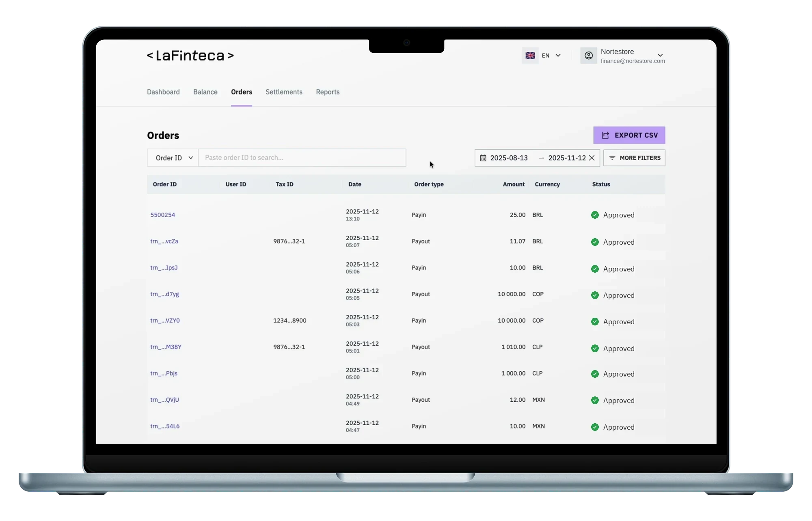Image resolution: width=812 pixels, height=521 pixels.
Task: Switch to the Balance tab
Action: (x=205, y=92)
